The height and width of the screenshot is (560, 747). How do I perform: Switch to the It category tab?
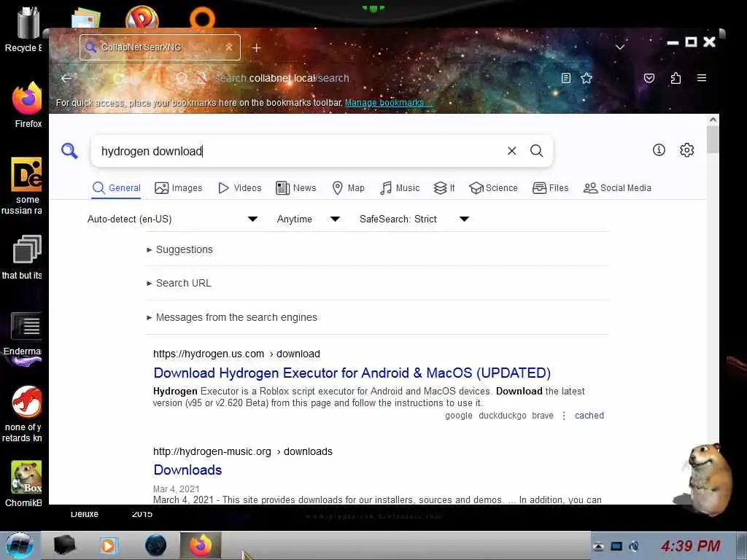click(444, 188)
